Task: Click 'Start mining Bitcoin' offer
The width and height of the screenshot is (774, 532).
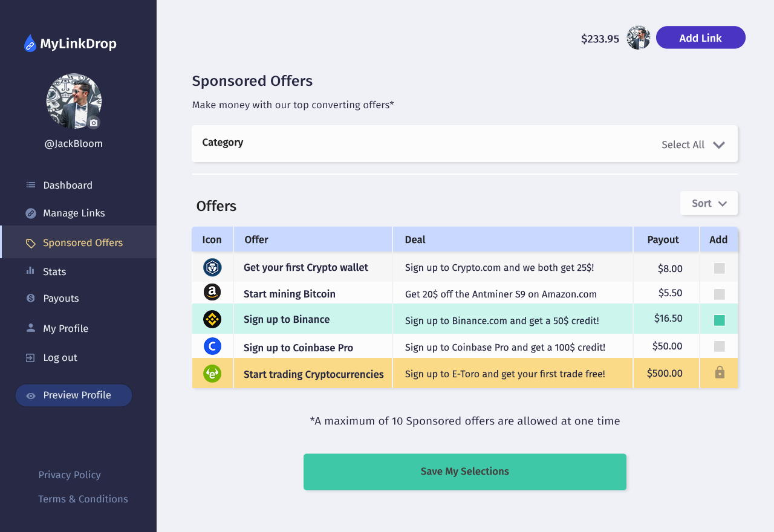Action: tap(290, 294)
